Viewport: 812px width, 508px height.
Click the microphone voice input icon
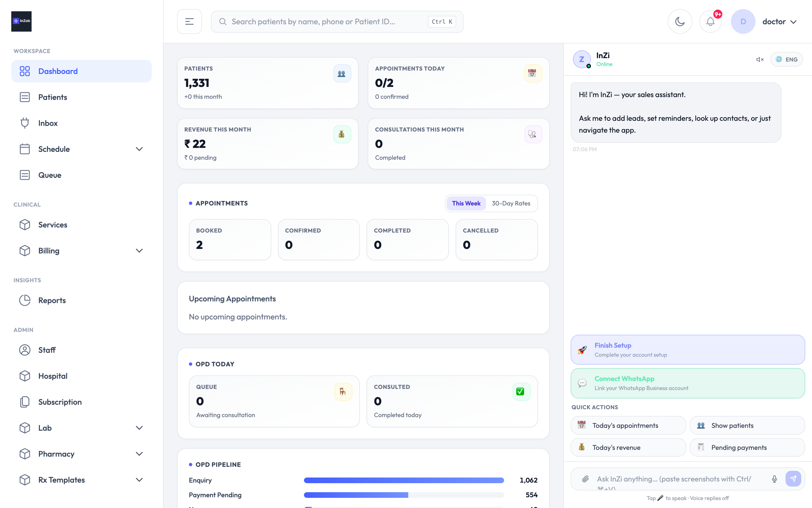(775, 479)
